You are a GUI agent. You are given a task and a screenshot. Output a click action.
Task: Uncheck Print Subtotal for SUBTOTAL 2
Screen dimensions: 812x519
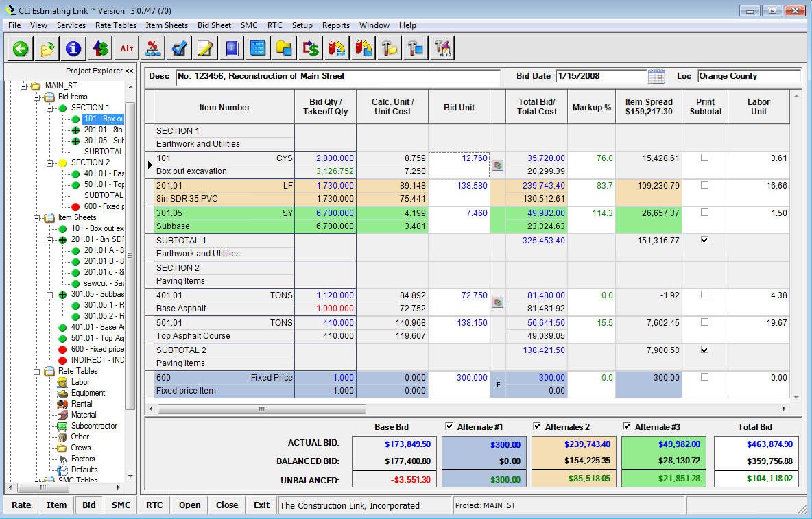coord(705,350)
